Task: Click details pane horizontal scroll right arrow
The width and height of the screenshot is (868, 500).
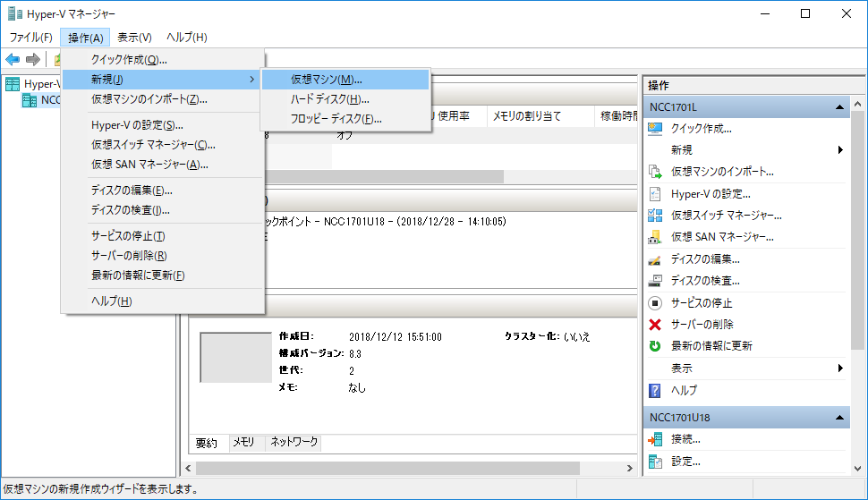Action: pos(629,468)
